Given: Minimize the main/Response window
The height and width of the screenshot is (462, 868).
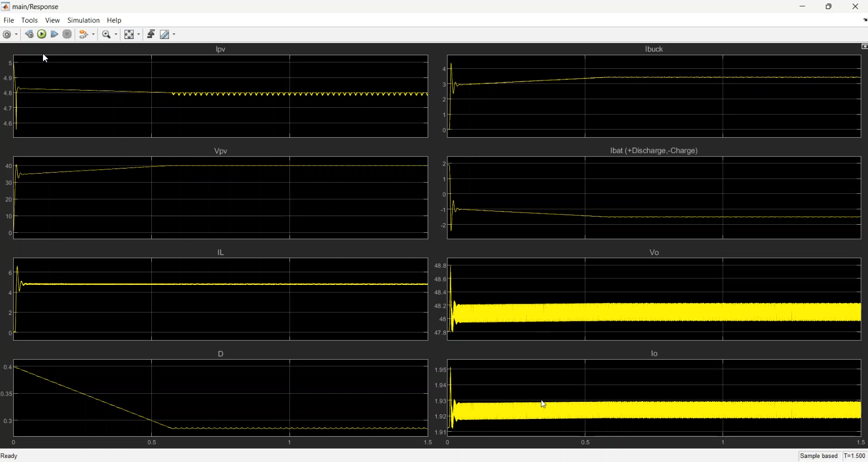Looking at the screenshot, I should pyautogui.click(x=802, y=7).
